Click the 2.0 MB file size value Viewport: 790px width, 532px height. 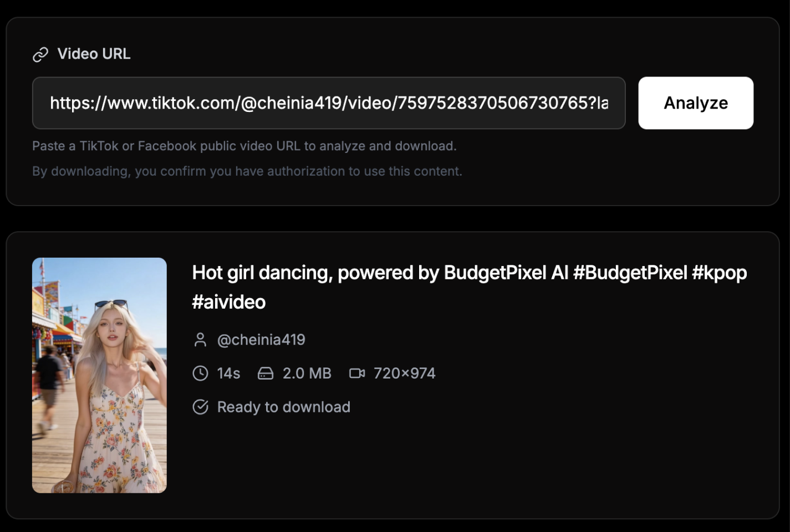click(307, 374)
